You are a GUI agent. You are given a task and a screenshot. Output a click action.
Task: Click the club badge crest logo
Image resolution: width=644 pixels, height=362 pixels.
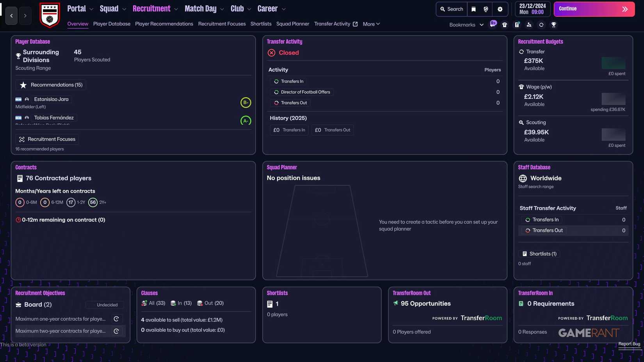(x=50, y=15)
